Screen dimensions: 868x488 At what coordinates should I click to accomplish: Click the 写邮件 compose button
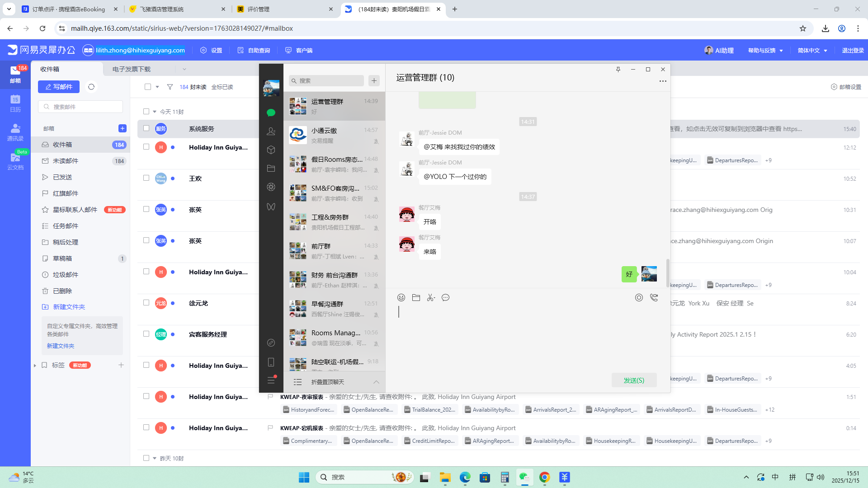click(59, 87)
